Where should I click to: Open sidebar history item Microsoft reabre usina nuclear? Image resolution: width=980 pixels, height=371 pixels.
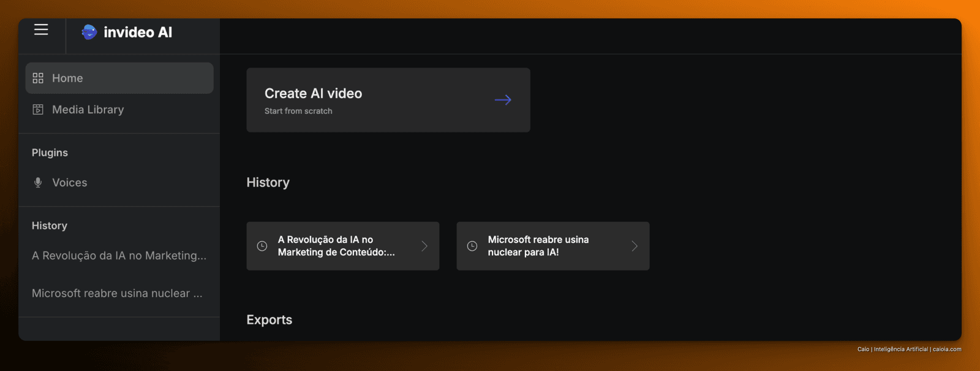pyautogui.click(x=117, y=293)
